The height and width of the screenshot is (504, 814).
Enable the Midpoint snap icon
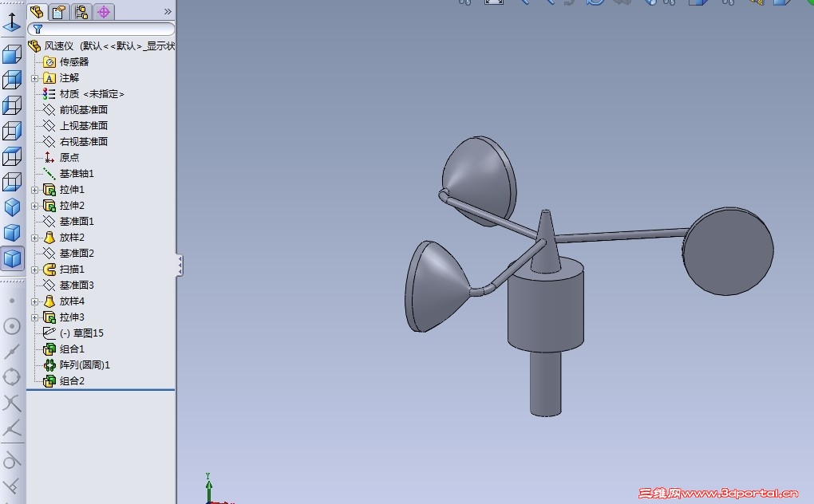pyautogui.click(x=12, y=352)
